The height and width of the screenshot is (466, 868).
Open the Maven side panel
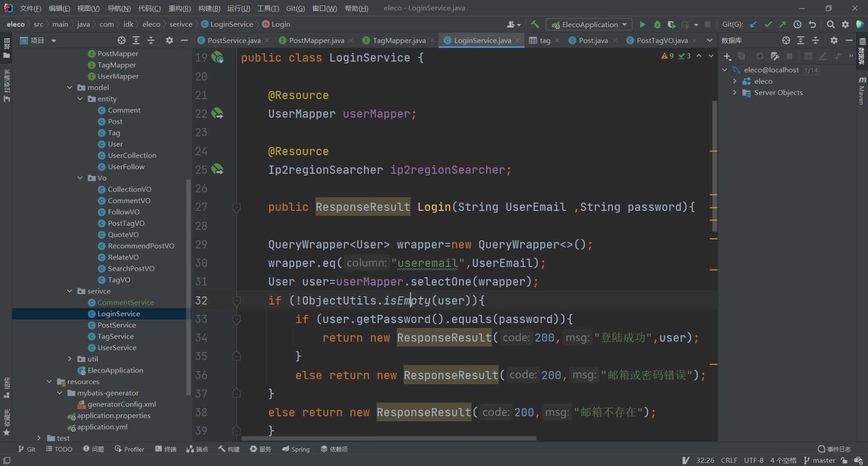[862, 90]
